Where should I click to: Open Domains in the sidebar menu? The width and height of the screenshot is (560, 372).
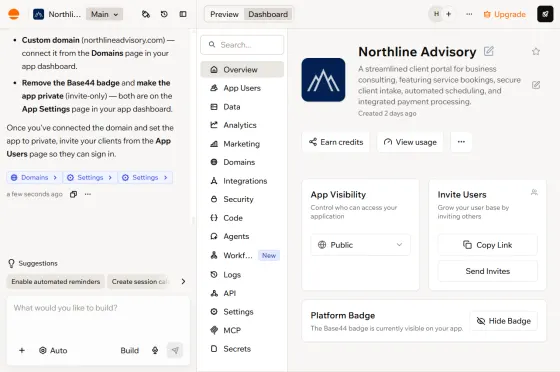242,162
